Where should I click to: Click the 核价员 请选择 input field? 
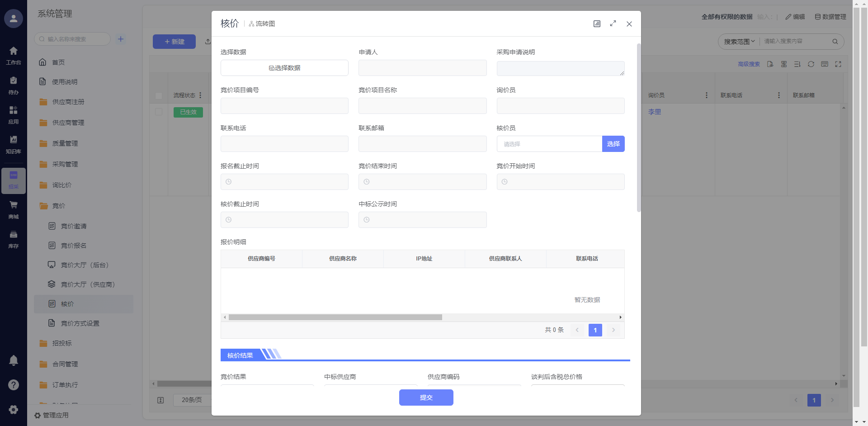(549, 144)
